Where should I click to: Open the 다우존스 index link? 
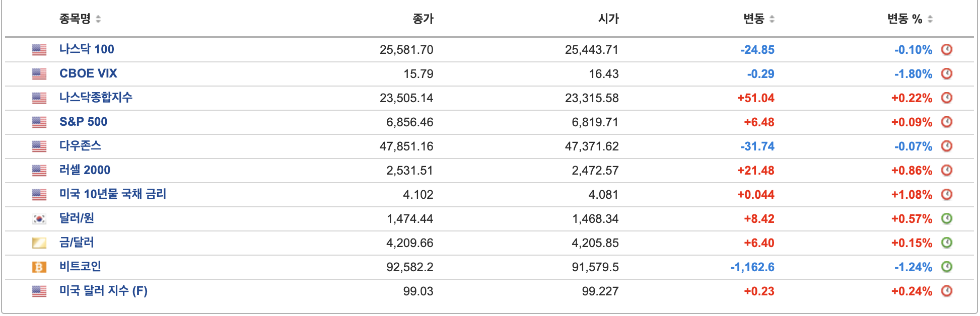(x=80, y=146)
